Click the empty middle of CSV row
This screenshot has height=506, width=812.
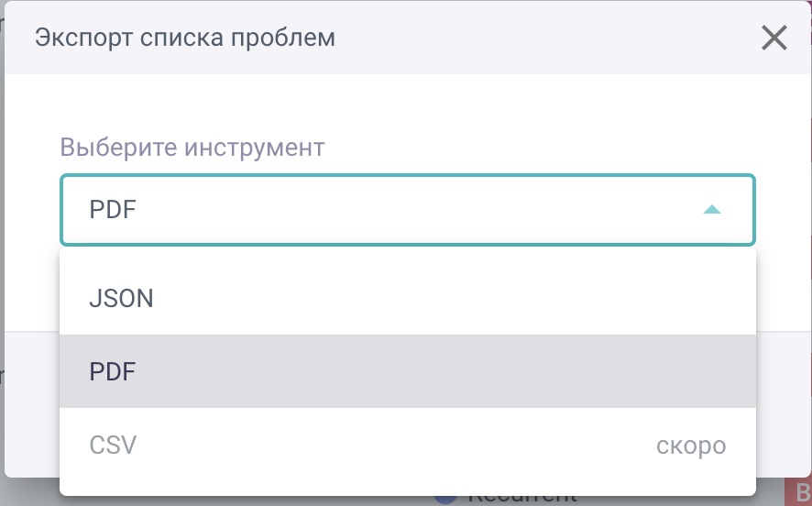[x=394, y=445]
